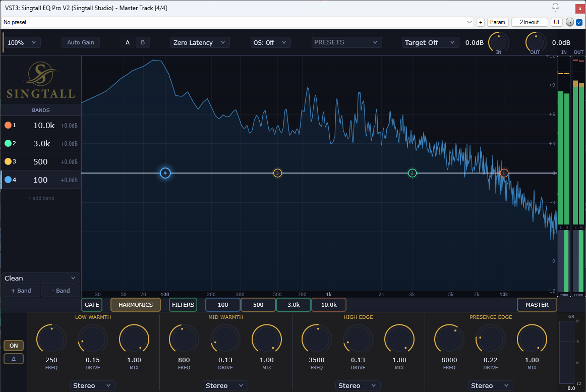Open the Clean mode dropdown
This screenshot has width=586, height=392.
coord(40,278)
